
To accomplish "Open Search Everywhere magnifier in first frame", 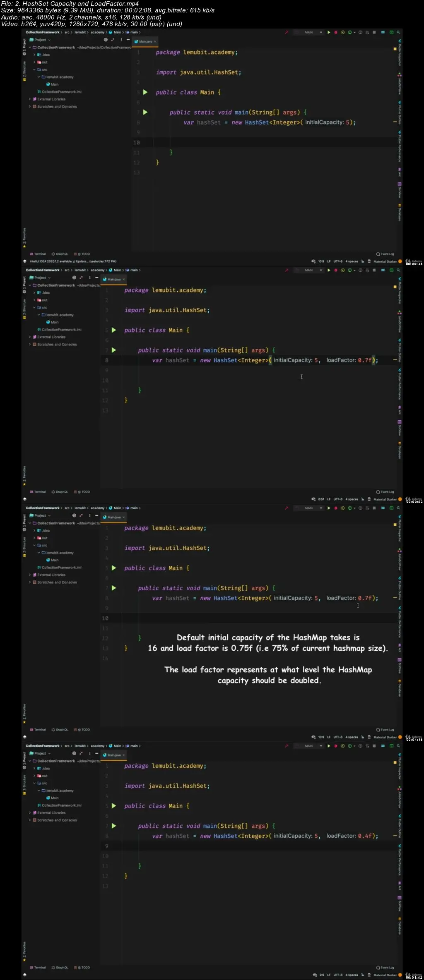I will coord(398,32).
